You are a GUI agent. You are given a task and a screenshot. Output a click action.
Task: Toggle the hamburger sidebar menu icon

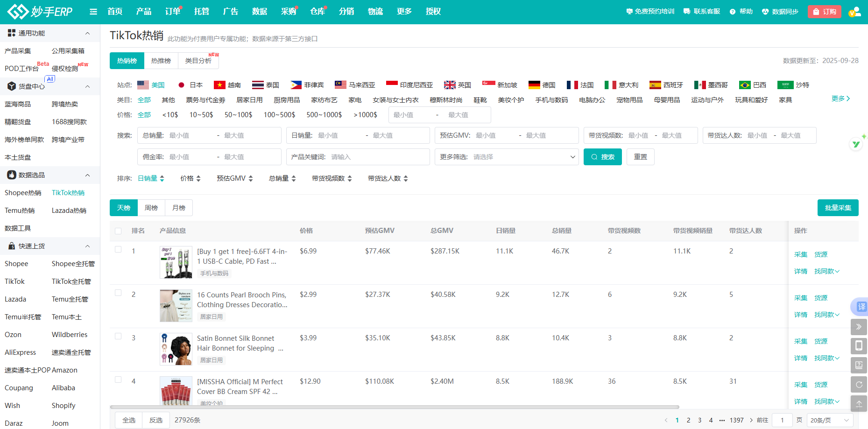coord(93,12)
